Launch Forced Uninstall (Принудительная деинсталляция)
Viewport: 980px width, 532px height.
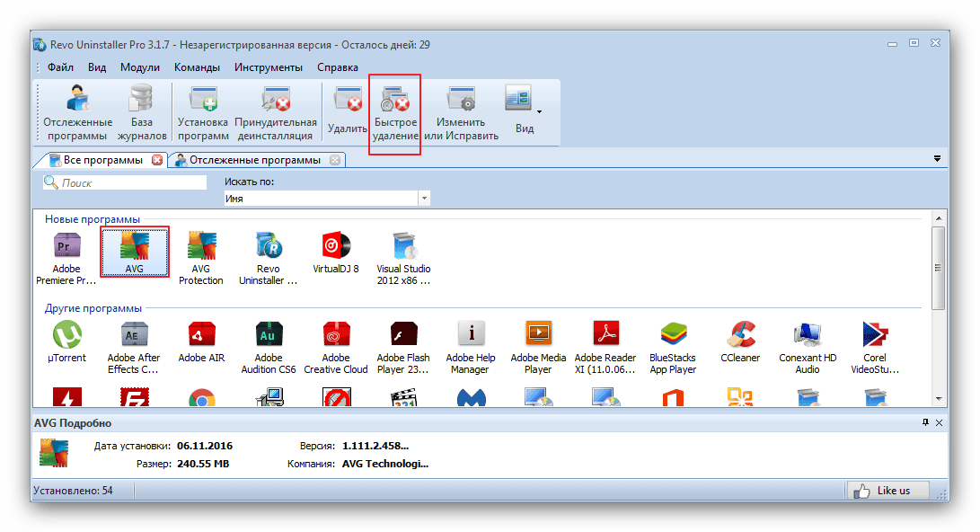(276, 112)
